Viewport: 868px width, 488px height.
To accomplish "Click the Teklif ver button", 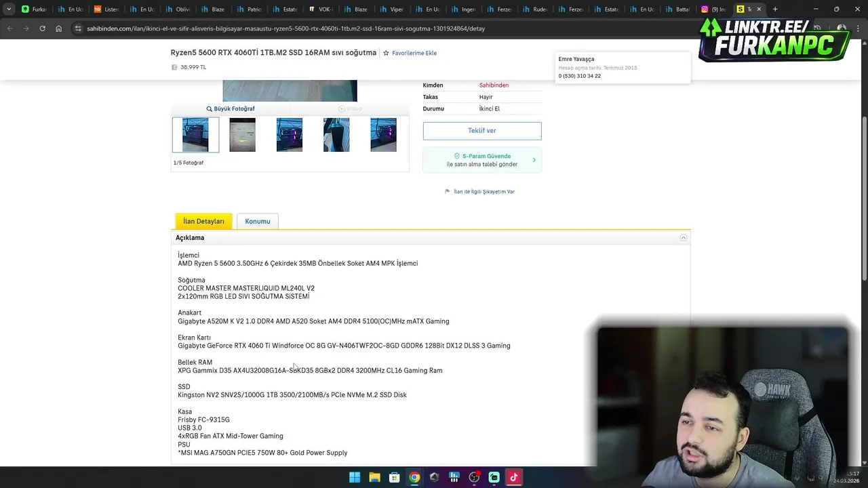I will pyautogui.click(x=482, y=130).
